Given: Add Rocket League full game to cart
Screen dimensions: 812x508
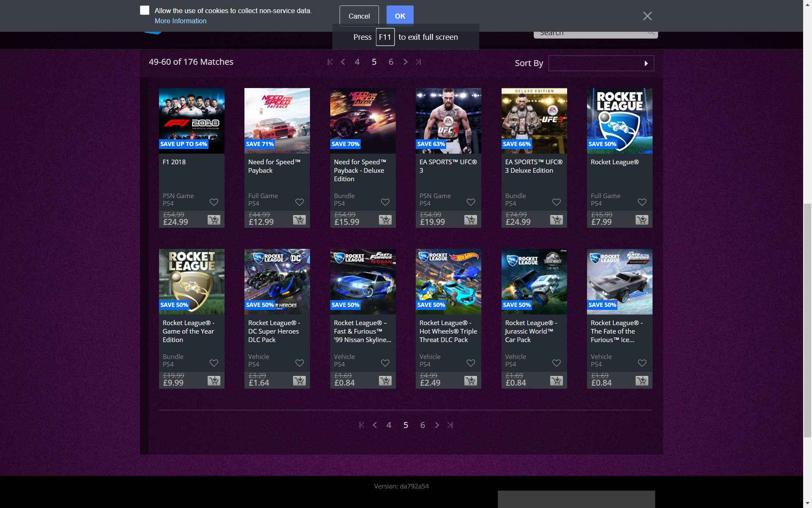Looking at the screenshot, I should [x=642, y=220].
